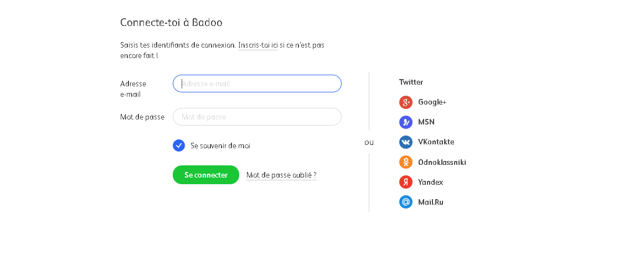The width and height of the screenshot is (644, 276).
Task: Open the "Mot de passe oublié ?" link
Action: [281, 175]
